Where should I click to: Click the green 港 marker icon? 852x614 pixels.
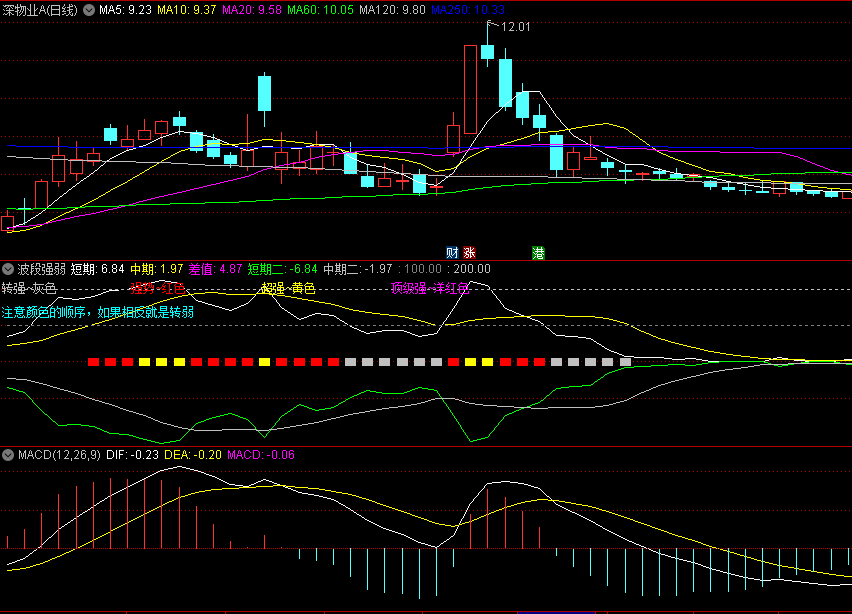[x=538, y=253]
